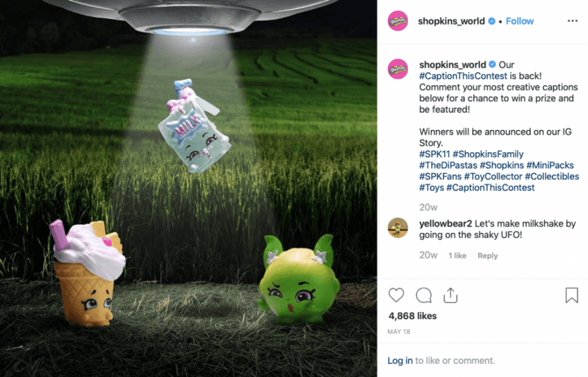Click the verified badge in post header
Image resolution: width=588 pixels, height=377 pixels.
[x=492, y=21]
